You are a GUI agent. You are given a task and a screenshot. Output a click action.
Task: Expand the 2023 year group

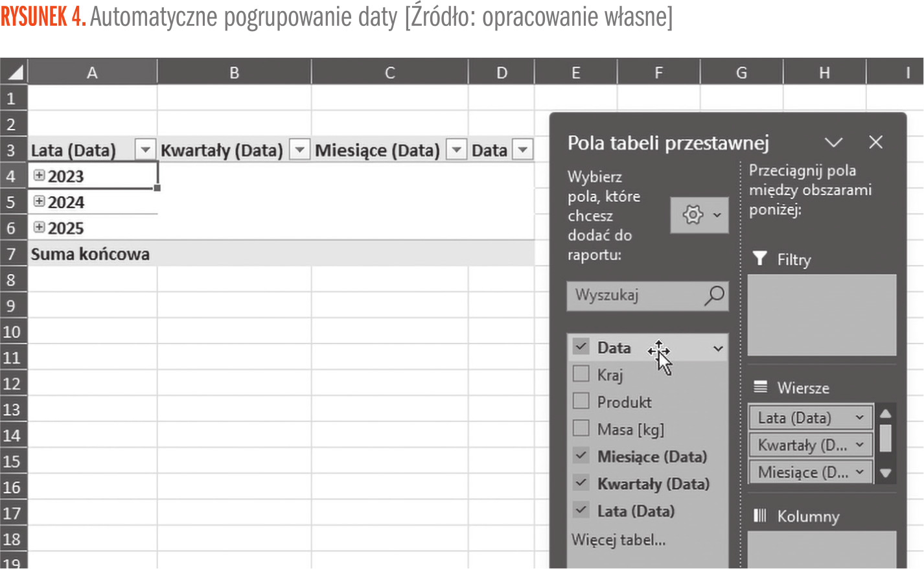40,176
